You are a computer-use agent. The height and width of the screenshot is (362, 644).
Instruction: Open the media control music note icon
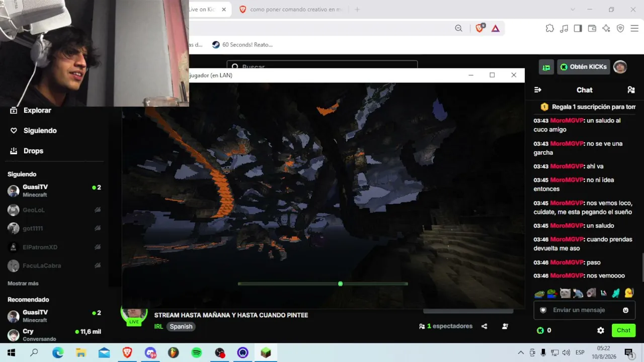(564, 28)
